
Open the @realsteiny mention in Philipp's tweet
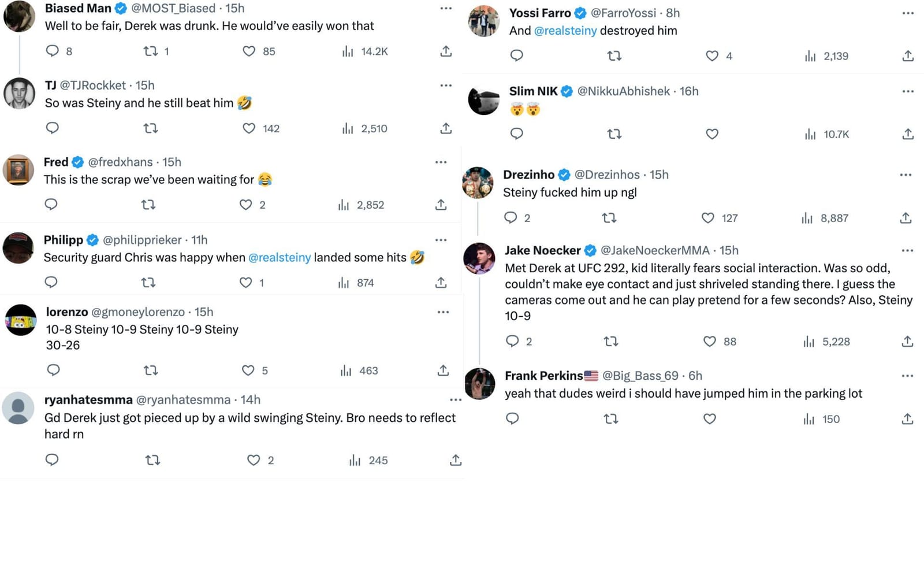[x=280, y=257]
